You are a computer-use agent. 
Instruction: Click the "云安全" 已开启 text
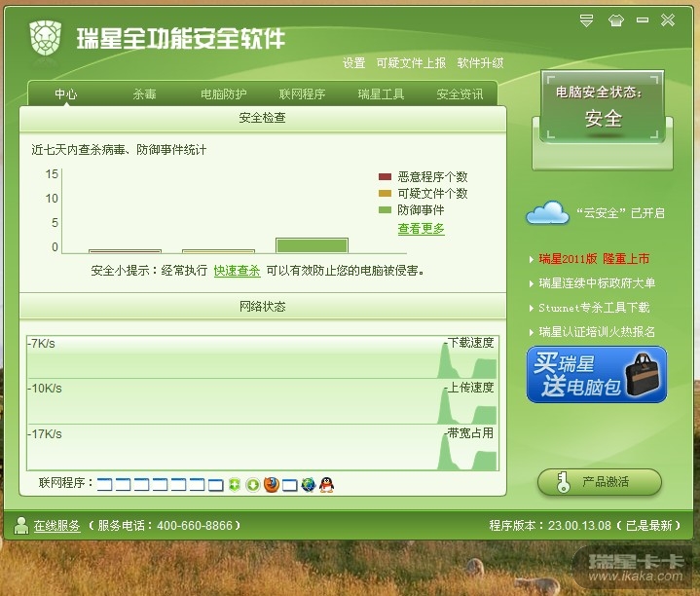click(620, 213)
